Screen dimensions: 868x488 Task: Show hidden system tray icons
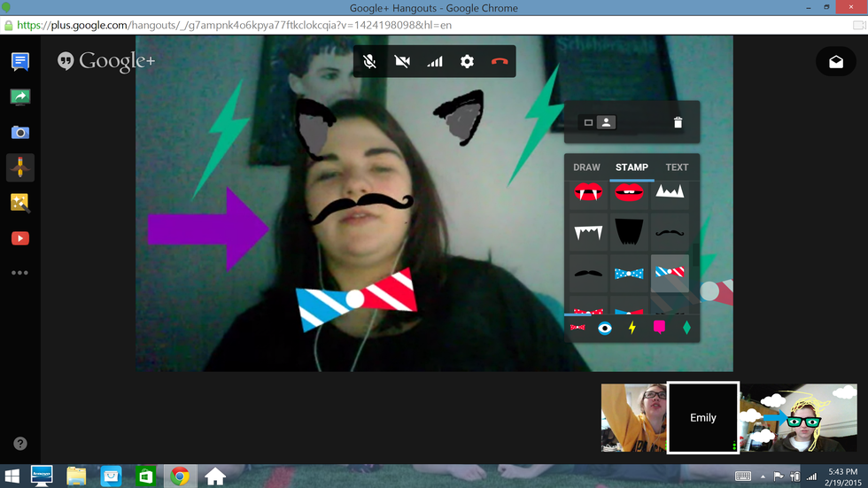click(x=763, y=476)
